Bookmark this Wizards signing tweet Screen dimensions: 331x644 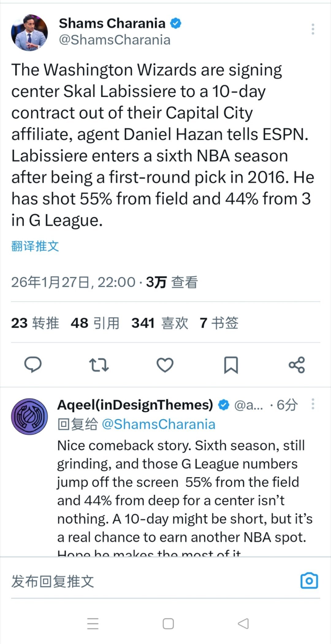(x=231, y=365)
